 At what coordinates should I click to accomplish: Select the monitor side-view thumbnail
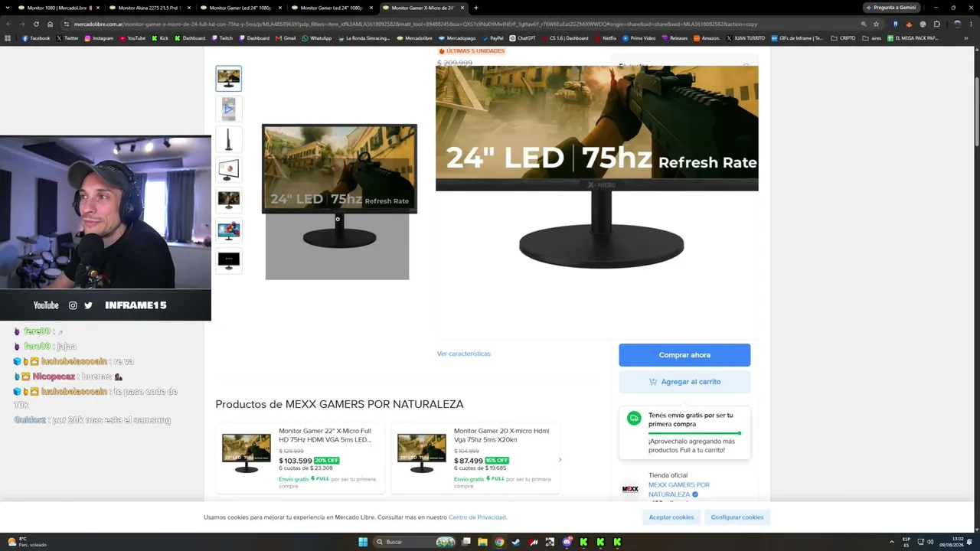click(x=228, y=139)
